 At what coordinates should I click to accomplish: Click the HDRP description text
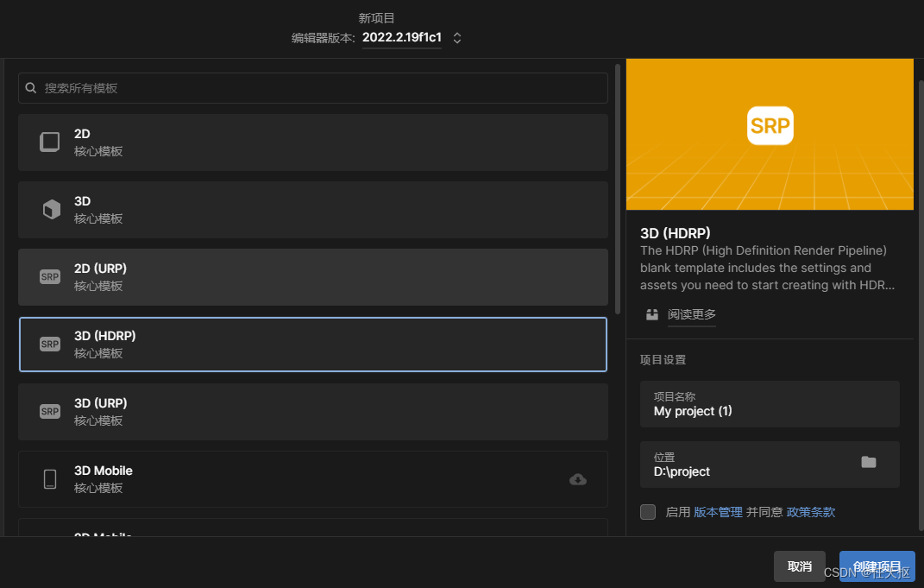point(767,268)
